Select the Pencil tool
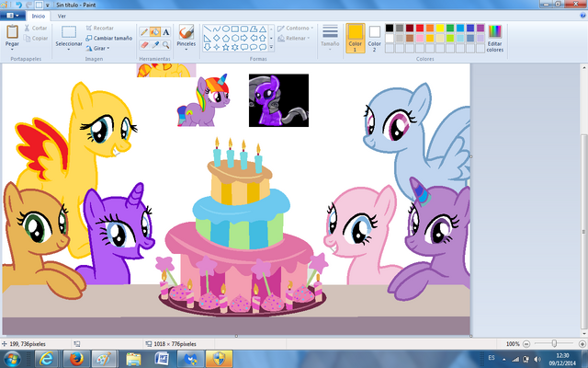This screenshot has width=588, height=368. (144, 32)
